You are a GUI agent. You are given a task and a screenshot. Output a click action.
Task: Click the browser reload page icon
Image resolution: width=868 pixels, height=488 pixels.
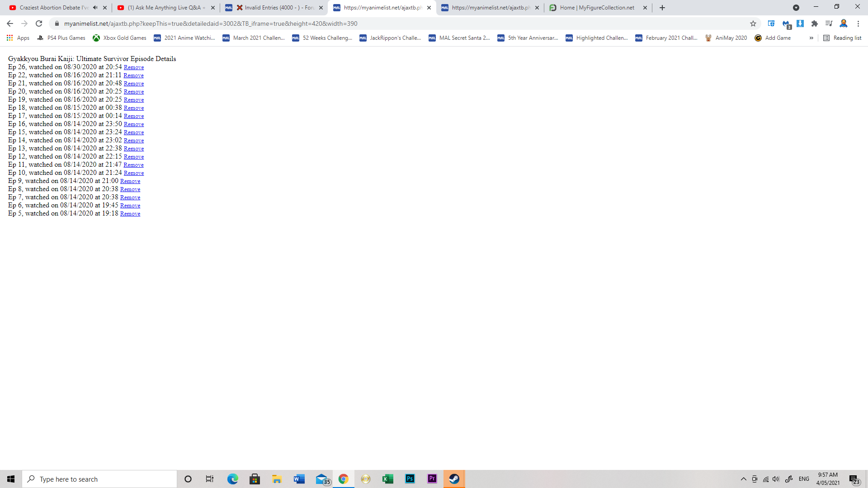(x=39, y=23)
